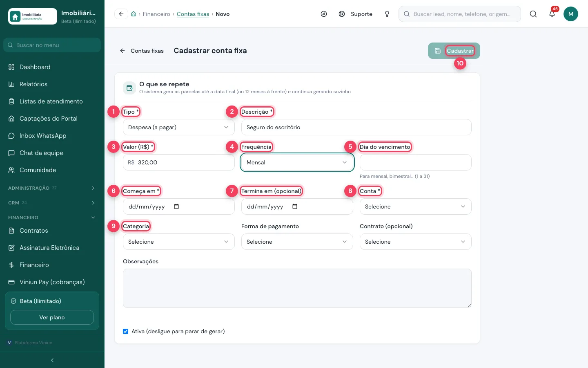Go to home via breadcrumb house icon
588x368 pixels.
(134, 14)
